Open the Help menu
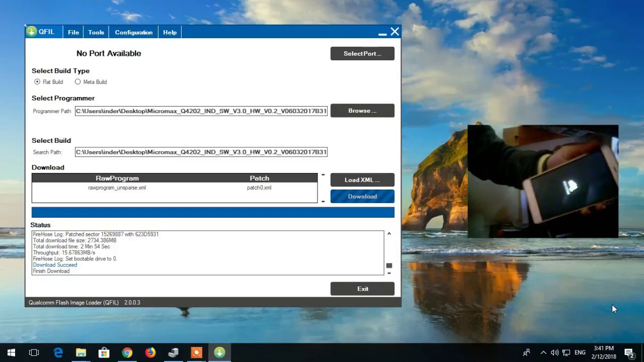 [170, 32]
